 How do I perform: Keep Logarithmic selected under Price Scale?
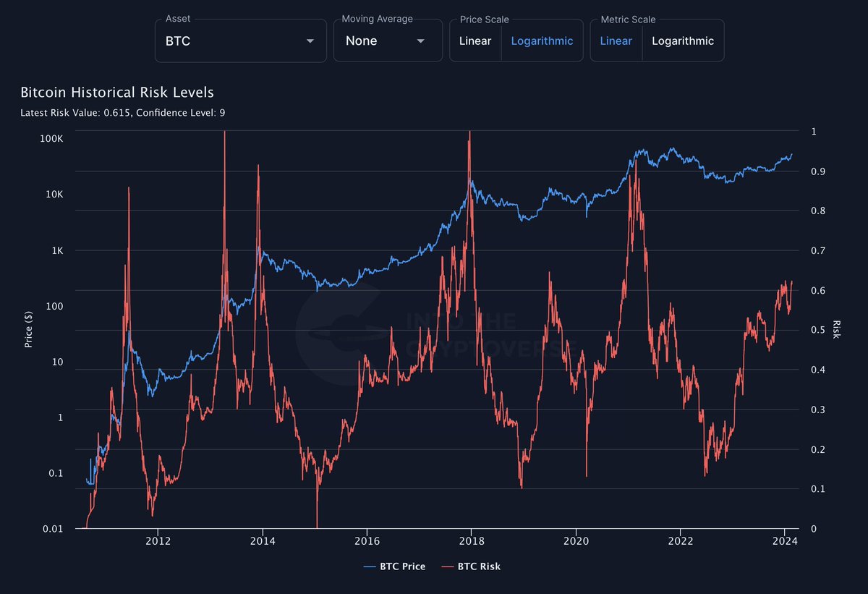tap(542, 41)
